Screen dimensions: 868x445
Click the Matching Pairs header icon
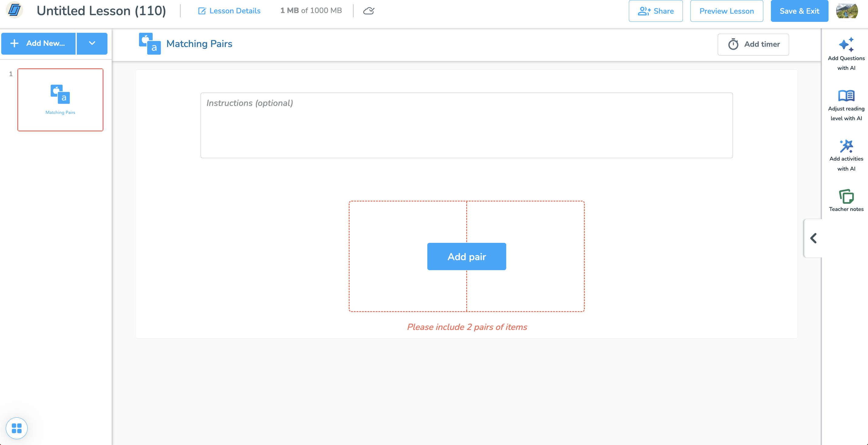[150, 43]
